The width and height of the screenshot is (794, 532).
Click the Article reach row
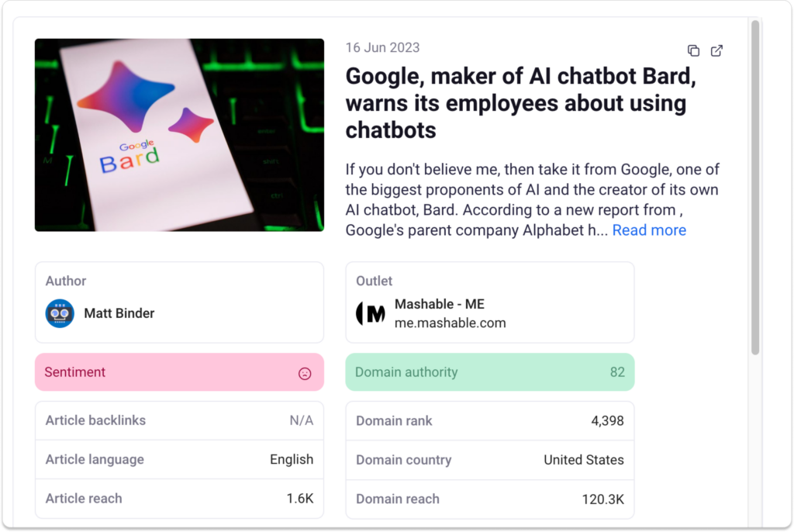coord(179,499)
